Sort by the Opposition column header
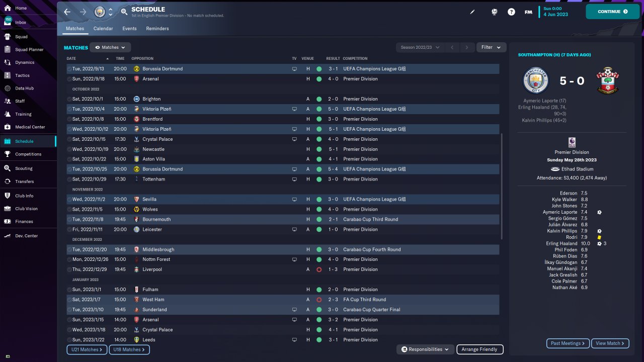644x362 pixels. (x=142, y=59)
